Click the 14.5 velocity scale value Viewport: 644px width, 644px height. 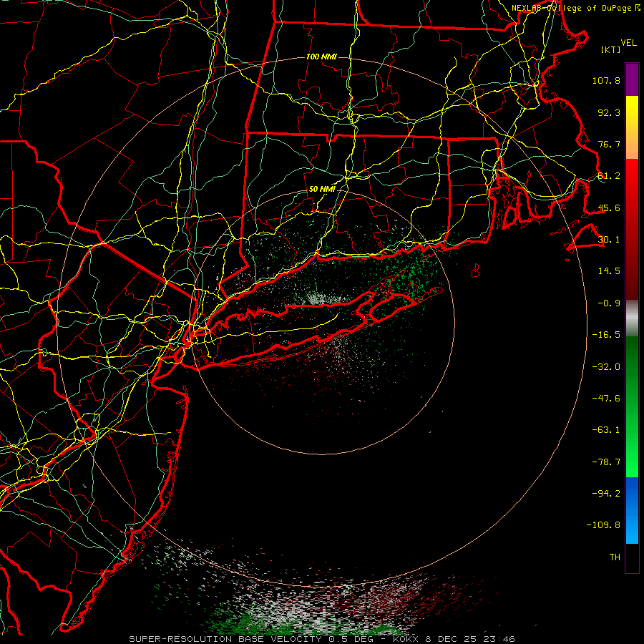pyautogui.click(x=609, y=271)
